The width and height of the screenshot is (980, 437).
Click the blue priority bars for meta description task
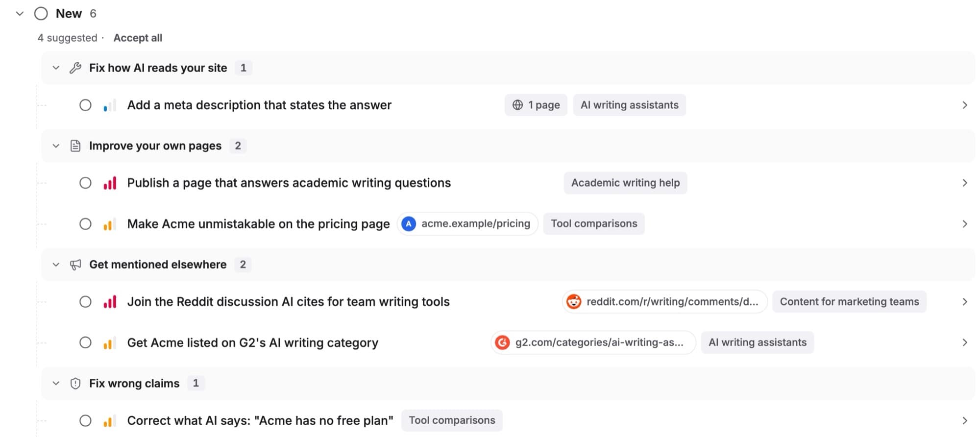coord(110,105)
